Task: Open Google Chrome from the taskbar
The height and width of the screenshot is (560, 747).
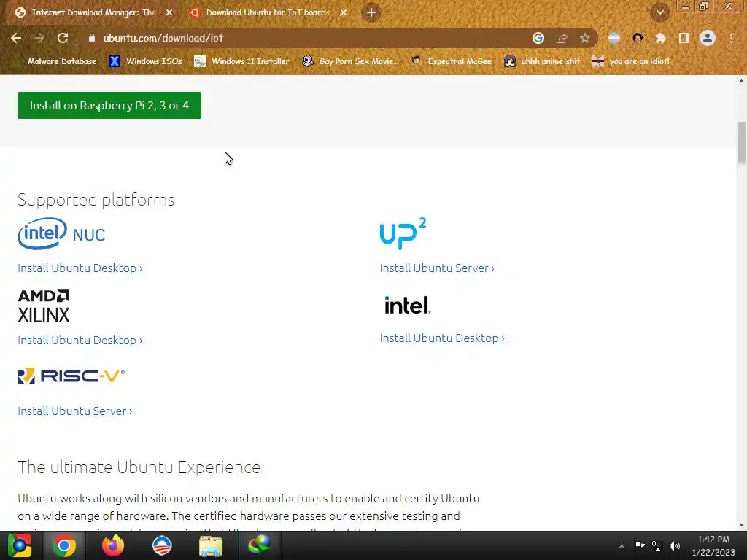Action: click(x=64, y=545)
